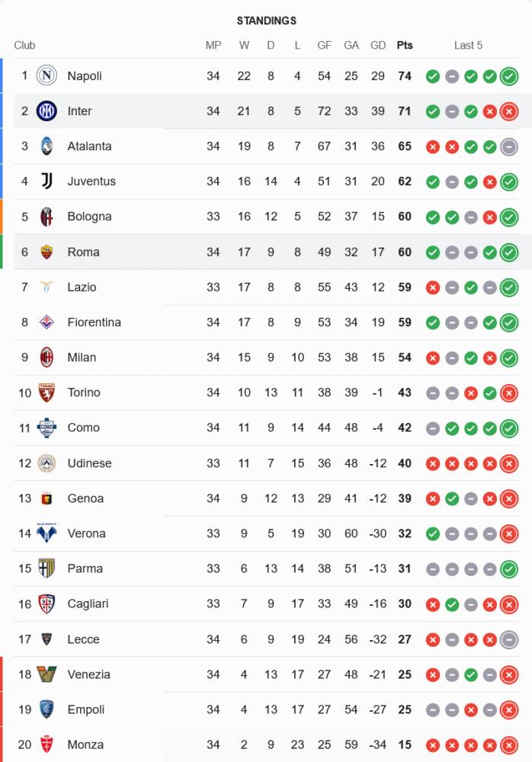The image size is (532, 762).
Task: Click Inter's most recent loss result icon
Action: click(509, 111)
